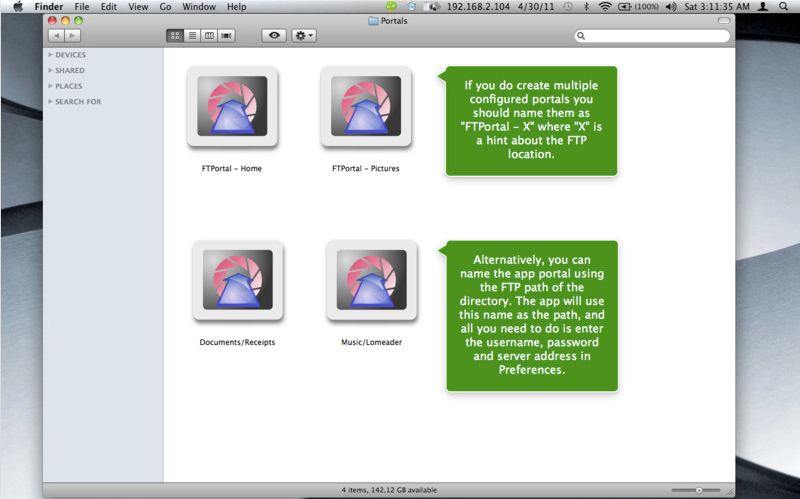The height and width of the screenshot is (499, 800).
Task: Open the Apple menu
Action: coord(18,7)
